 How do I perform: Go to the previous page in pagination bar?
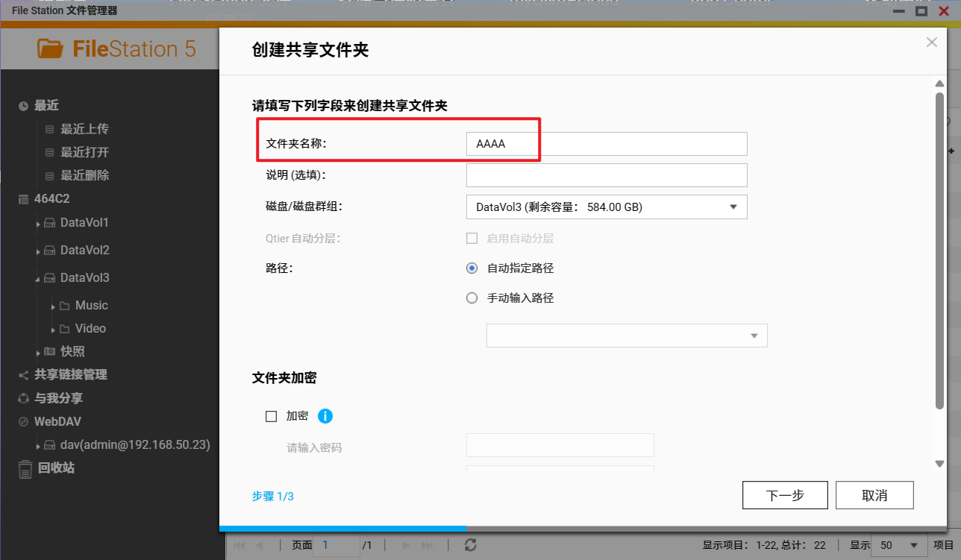pos(259,545)
